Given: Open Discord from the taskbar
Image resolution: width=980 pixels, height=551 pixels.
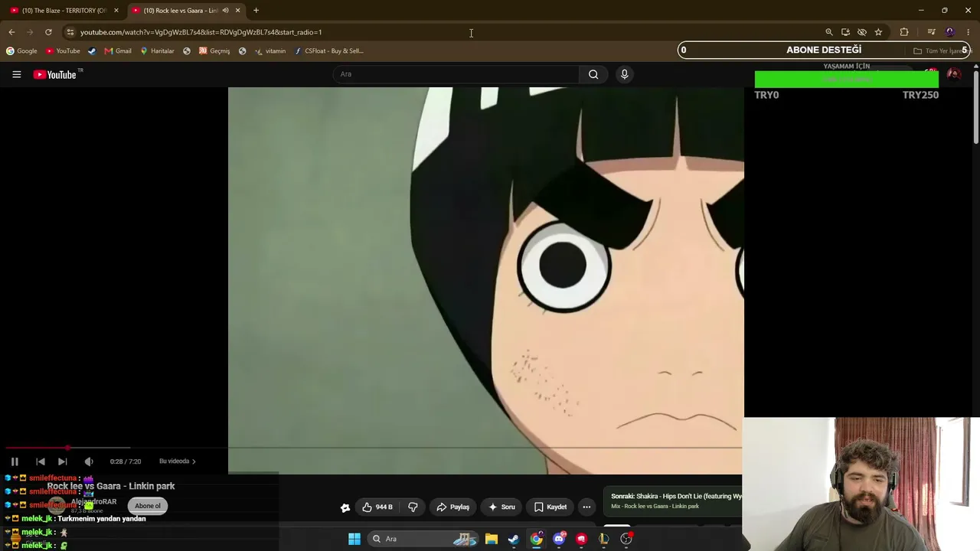Looking at the screenshot, I should click(x=559, y=539).
